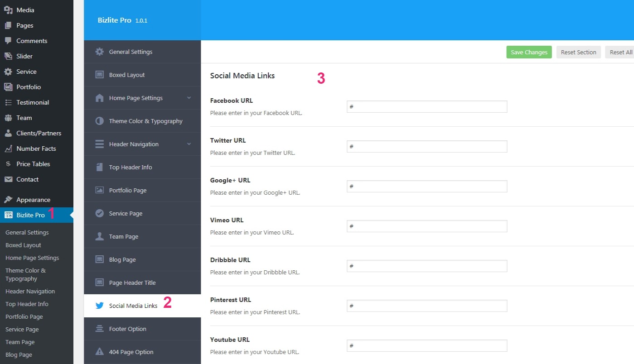Screen dimensions: 634x364
Task: Click the Portfolio Page picture icon
Action: tap(100, 190)
